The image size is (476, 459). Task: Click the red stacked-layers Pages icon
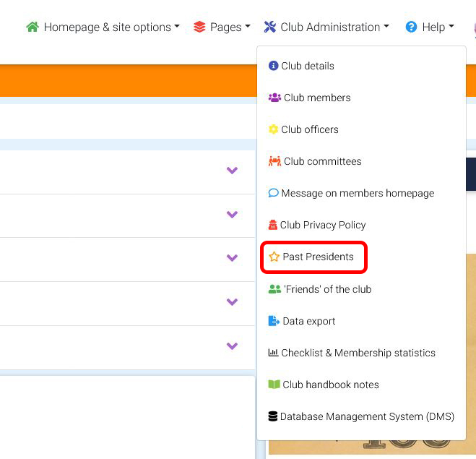199,27
